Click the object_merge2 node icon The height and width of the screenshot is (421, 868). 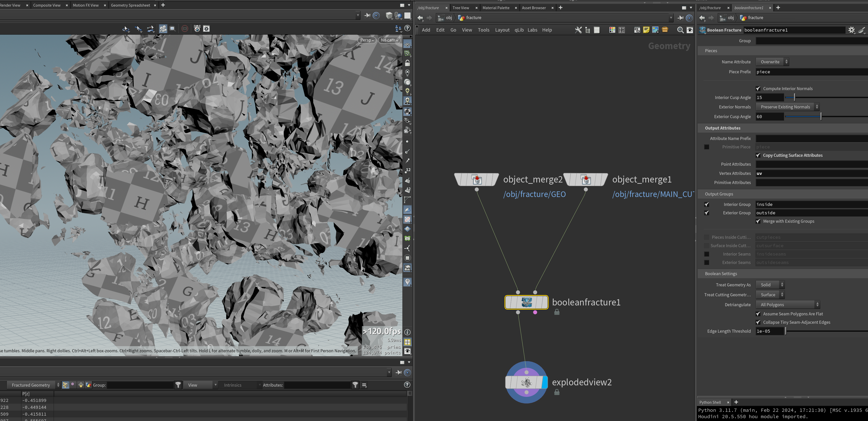477,179
